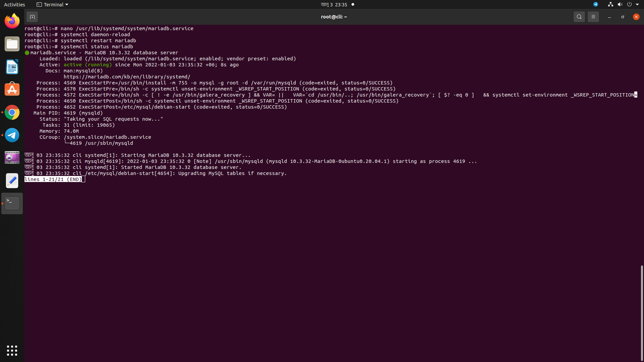Click 'lines 1-21/21 (END)' pager status
This screenshot has height=362, width=644.
tap(53, 179)
